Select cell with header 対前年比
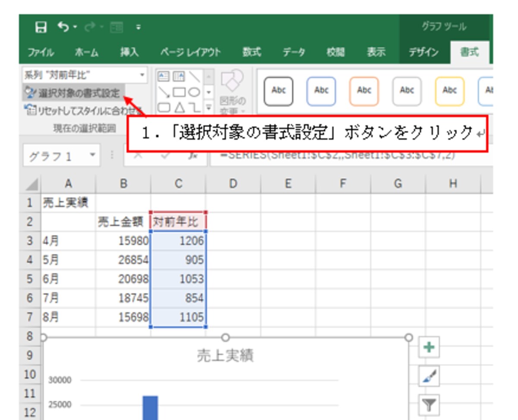The width and height of the screenshot is (518, 420). pyautogui.click(x=178, y=222)
